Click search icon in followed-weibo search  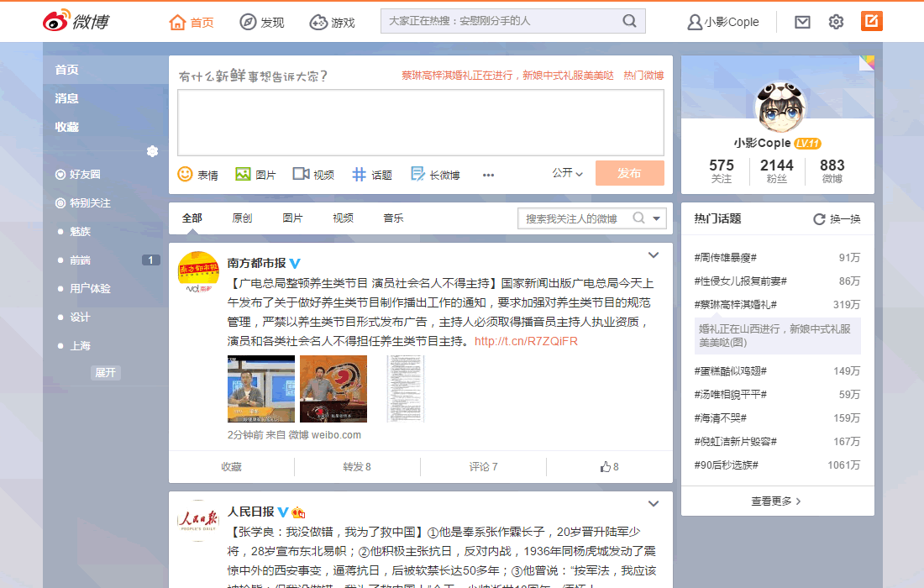tap(638, 218)
